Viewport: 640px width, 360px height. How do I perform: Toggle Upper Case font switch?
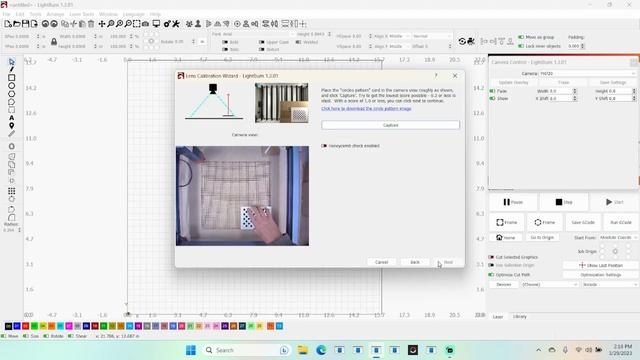[262, 42]
